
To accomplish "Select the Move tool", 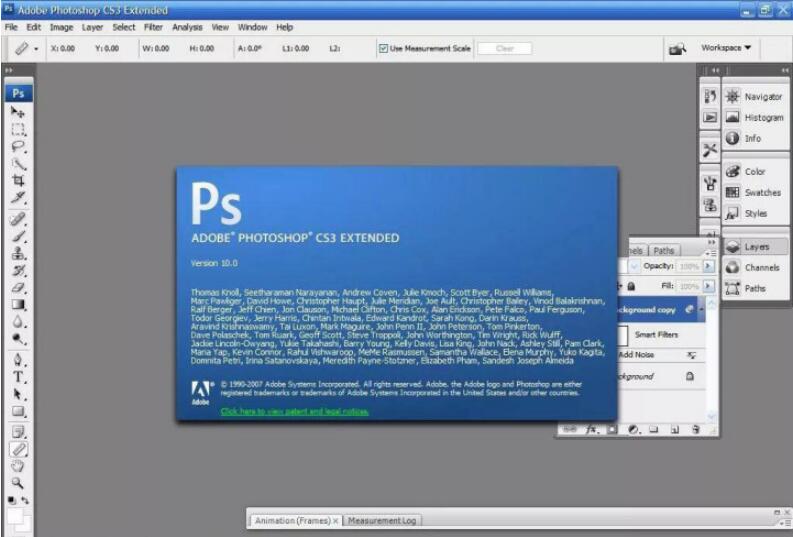I will (18, 112).
